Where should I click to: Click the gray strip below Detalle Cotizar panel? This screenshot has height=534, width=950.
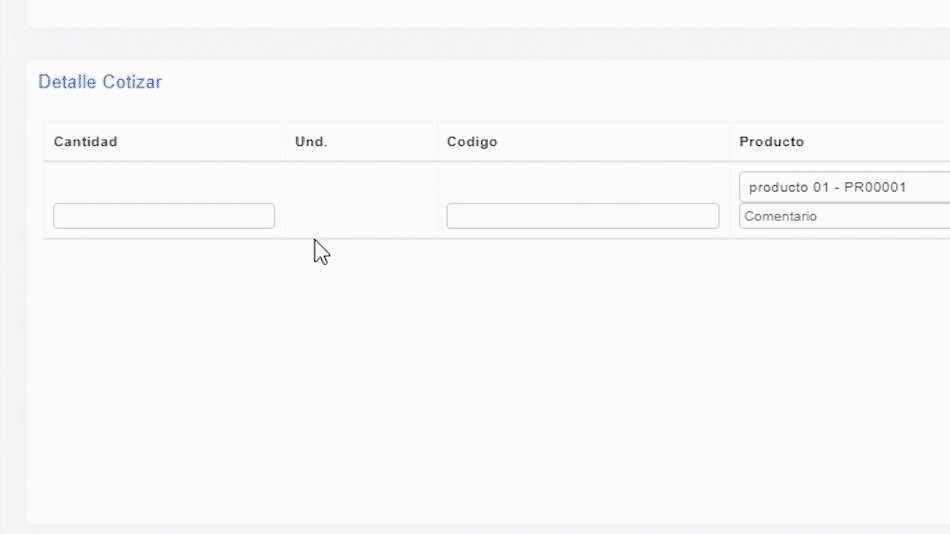[x=480, y=529]
